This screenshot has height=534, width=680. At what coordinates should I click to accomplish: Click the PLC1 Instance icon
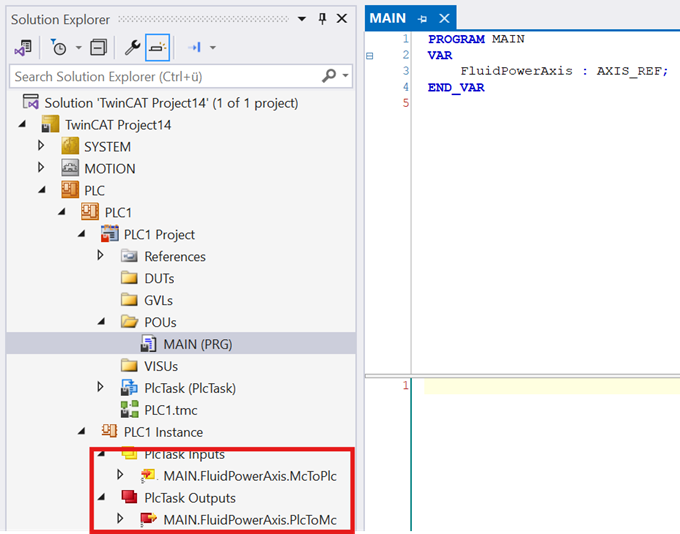(109, 431)
